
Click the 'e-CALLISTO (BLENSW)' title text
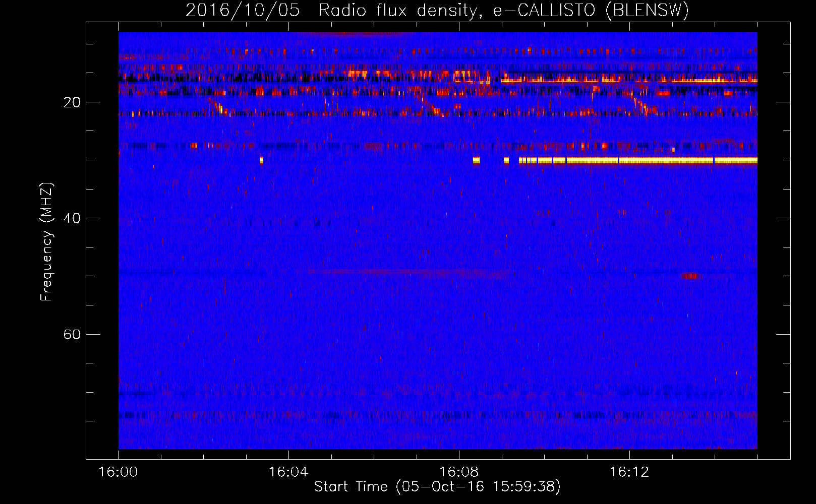click(x=591, y=11)
